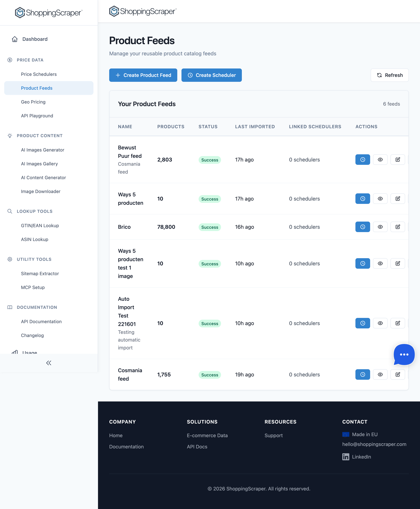Click the Success status badge for Brico

209,227
